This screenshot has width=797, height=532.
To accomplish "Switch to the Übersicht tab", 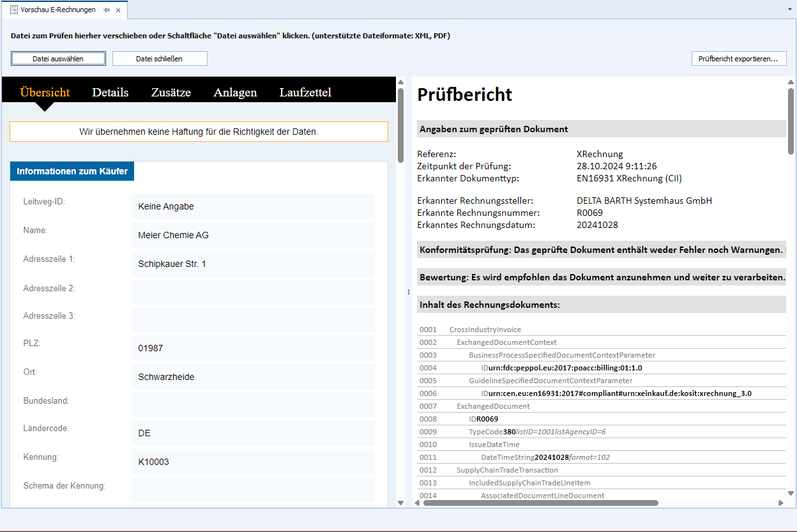I will pos(45,93).
